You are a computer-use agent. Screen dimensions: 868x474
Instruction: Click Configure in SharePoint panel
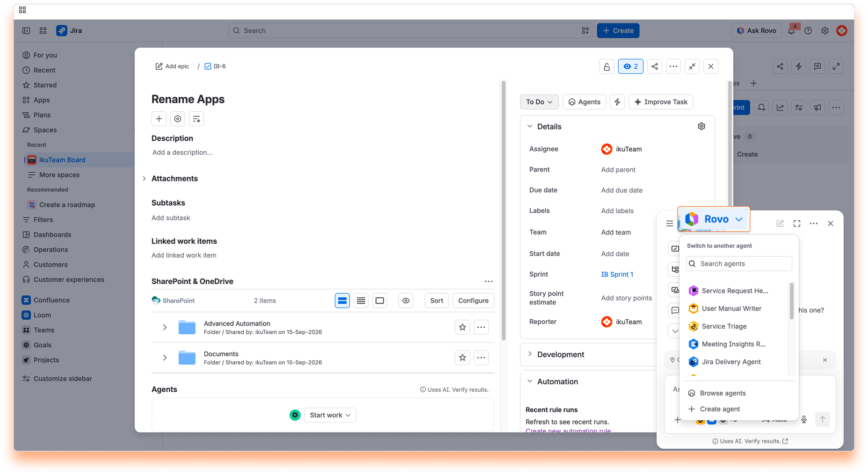tap(473, 301)
